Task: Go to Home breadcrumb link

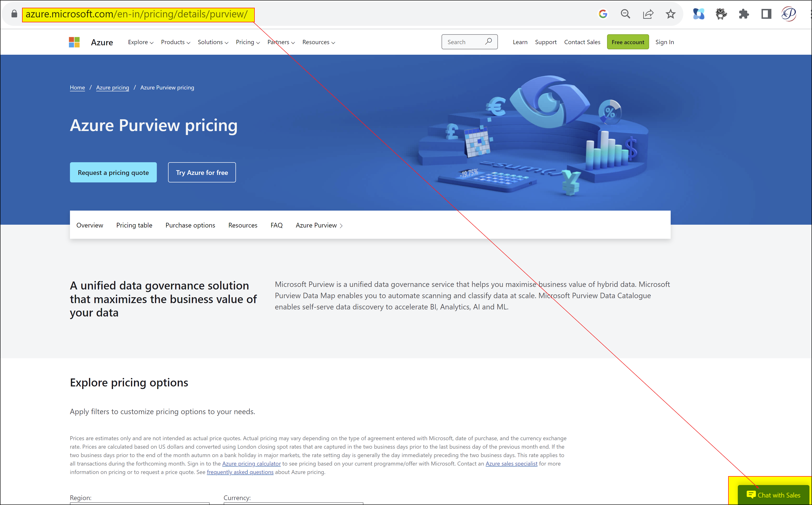Action: [77, 88]
